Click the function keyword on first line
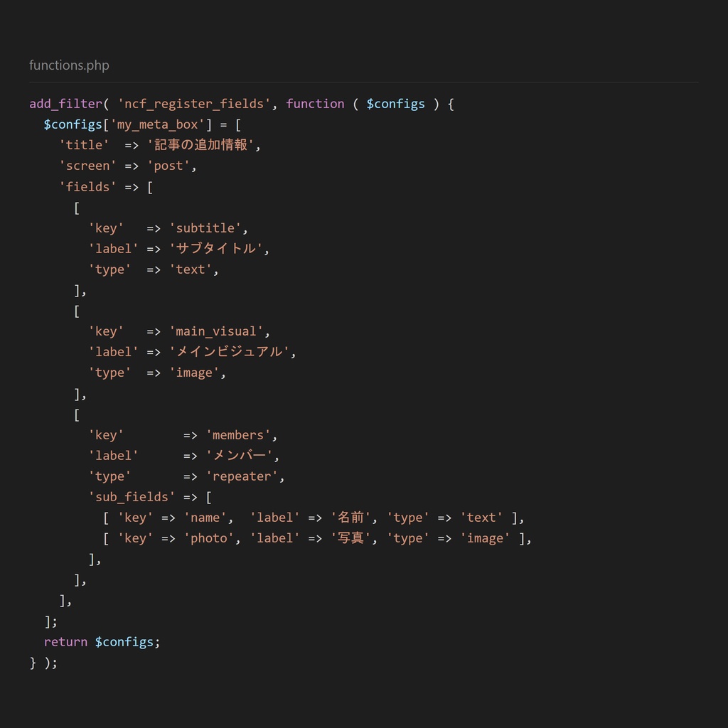 click(315, 104)
